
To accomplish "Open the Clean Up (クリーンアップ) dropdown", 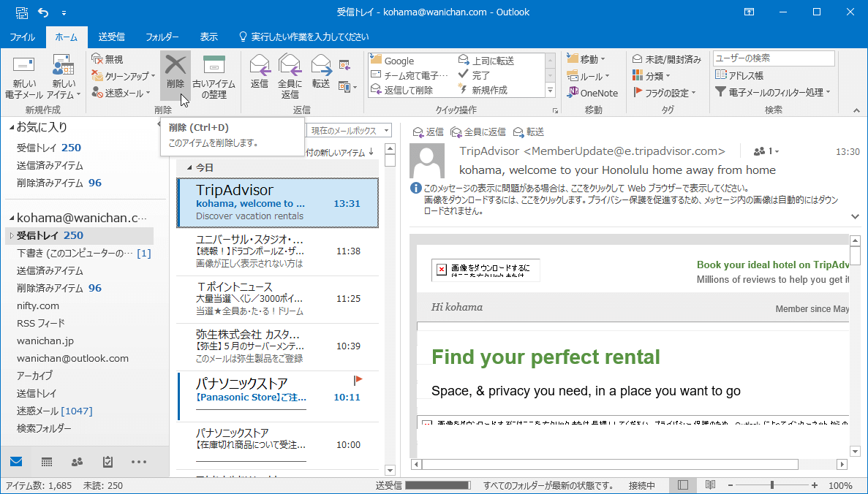I will click(123, 76).
